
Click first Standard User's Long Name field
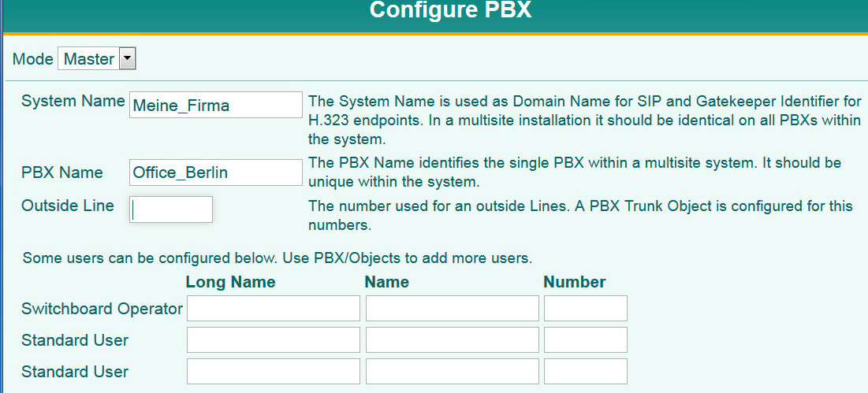point(273,340)
